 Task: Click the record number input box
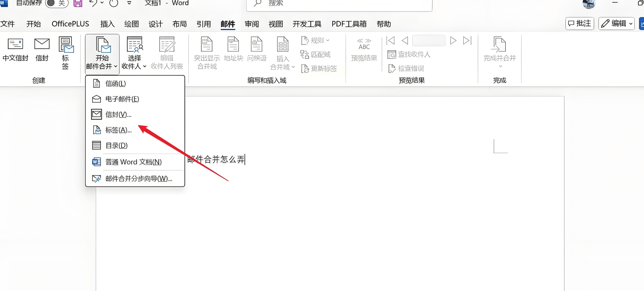point(429,40)
